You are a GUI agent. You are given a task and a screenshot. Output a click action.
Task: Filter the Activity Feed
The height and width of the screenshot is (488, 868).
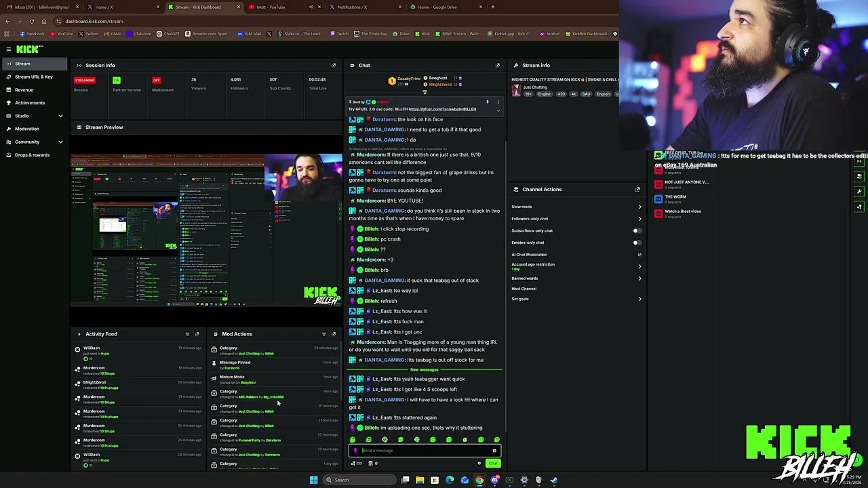point(187,334)
